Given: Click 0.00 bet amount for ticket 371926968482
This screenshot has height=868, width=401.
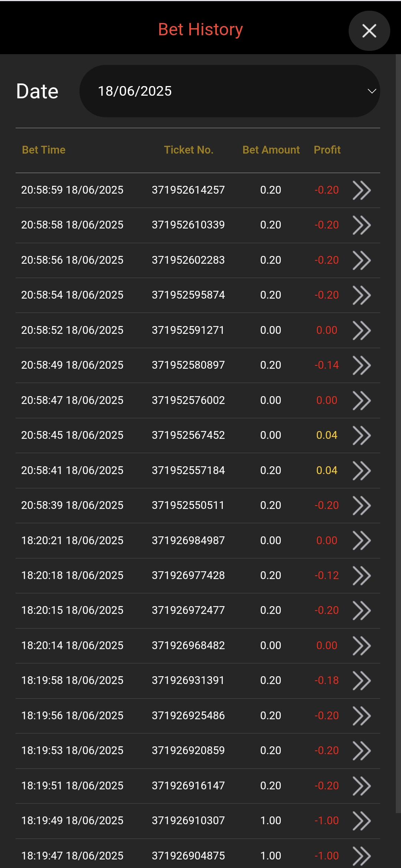Looking at the screenshot, I should coord(271,645).
